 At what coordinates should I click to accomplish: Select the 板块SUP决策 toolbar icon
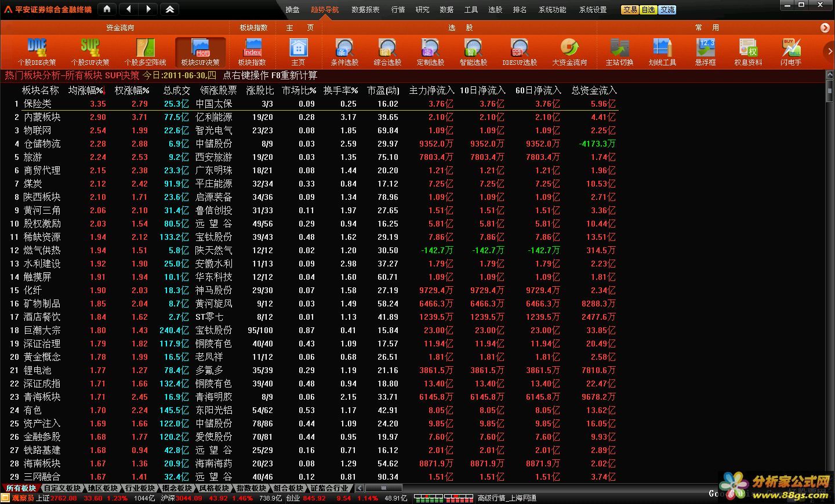200,52
